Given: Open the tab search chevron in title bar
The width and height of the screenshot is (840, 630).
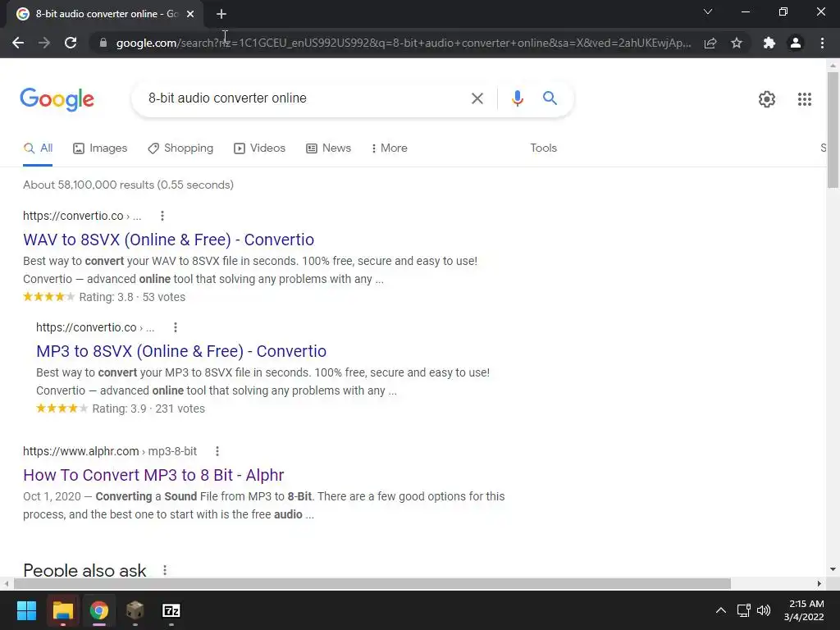Looking at the screenshot, I should 708,11.
